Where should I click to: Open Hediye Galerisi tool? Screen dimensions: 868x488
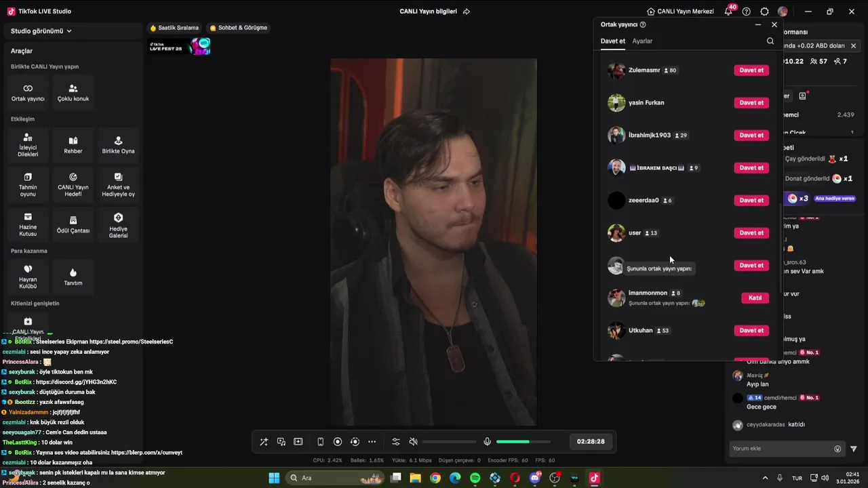click(118, 224)
